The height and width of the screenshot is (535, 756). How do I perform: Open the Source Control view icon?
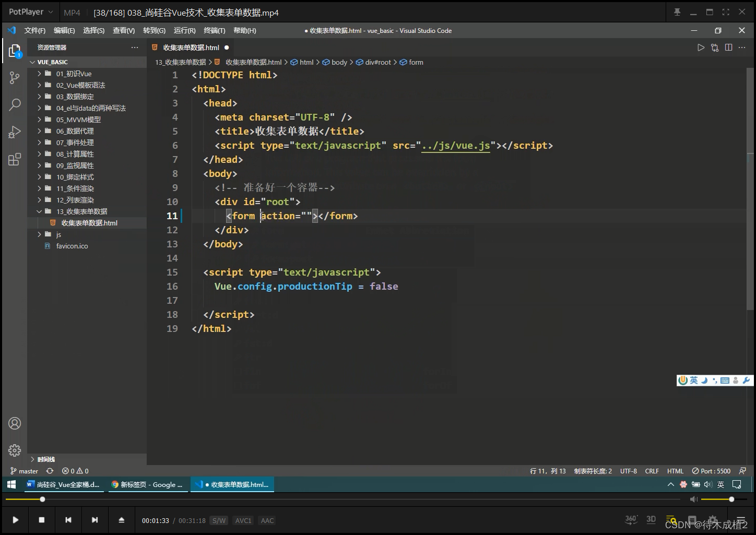[x=15, y=78]
